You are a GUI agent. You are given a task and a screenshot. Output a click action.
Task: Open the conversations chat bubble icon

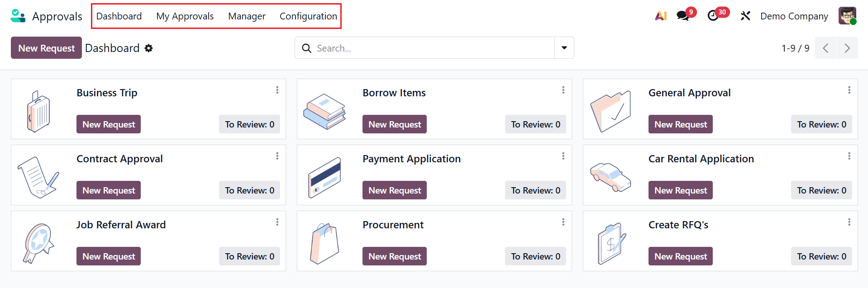(x=683, y=16)
